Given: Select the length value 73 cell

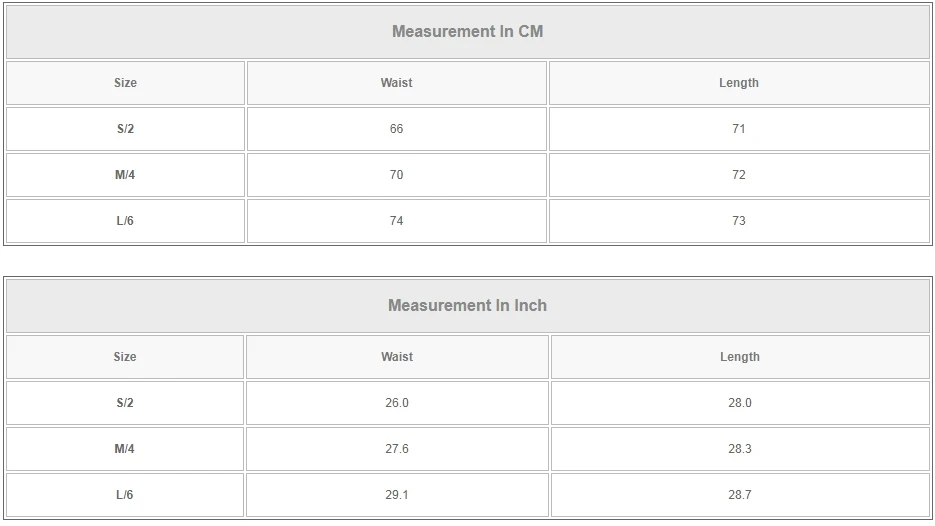Looking at the screenshot, I should tap(739, 221).
